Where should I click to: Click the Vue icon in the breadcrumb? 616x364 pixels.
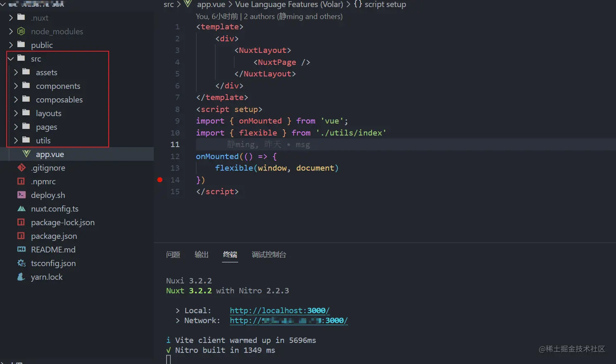point(188,4)
